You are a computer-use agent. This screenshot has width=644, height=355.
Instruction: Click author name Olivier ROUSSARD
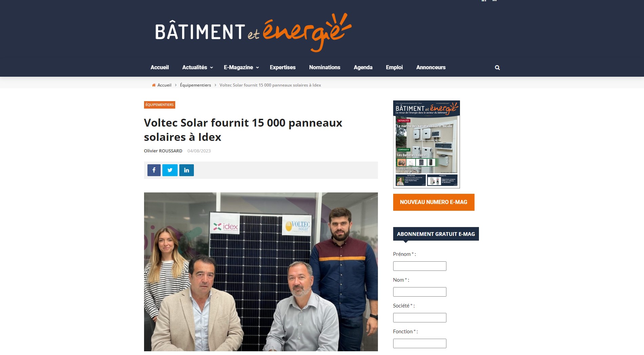coord(163,151)
